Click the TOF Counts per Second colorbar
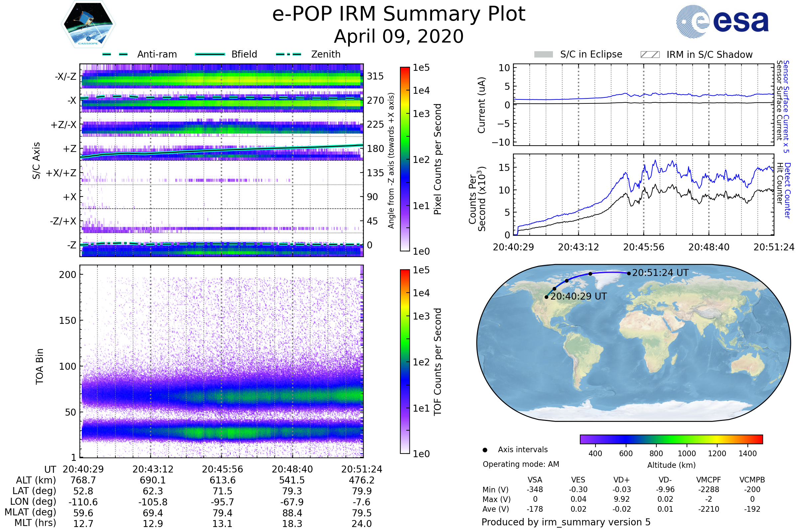Screen dimensions: 798x532 [x=405, y=361]
